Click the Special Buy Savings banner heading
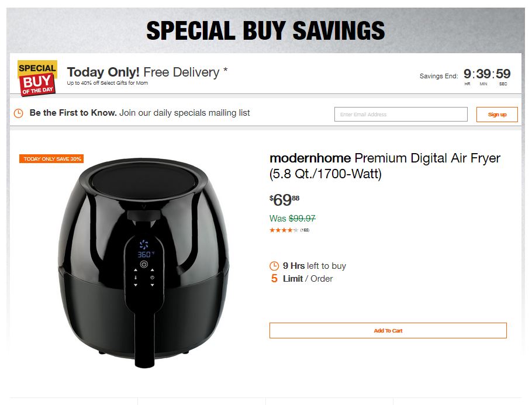The width and height of the screenshot is (532, 405). [x=265, y=30]
